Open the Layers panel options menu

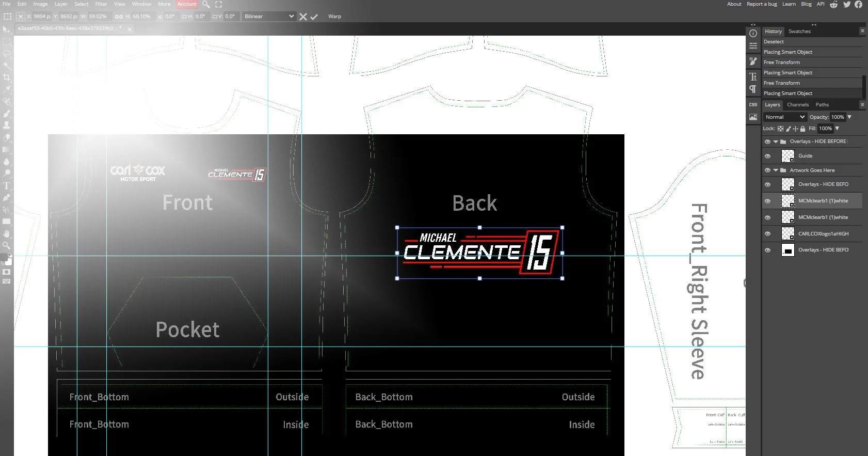point(862,104)
